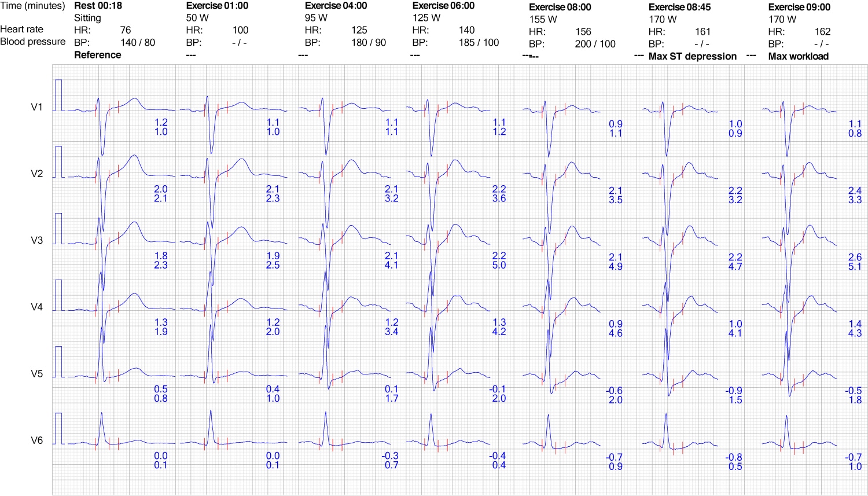The width and height of the screenshot is (868, 496).
Task: Click heart rate value 161
Action: pyautogui.click(x=703, y=32)
